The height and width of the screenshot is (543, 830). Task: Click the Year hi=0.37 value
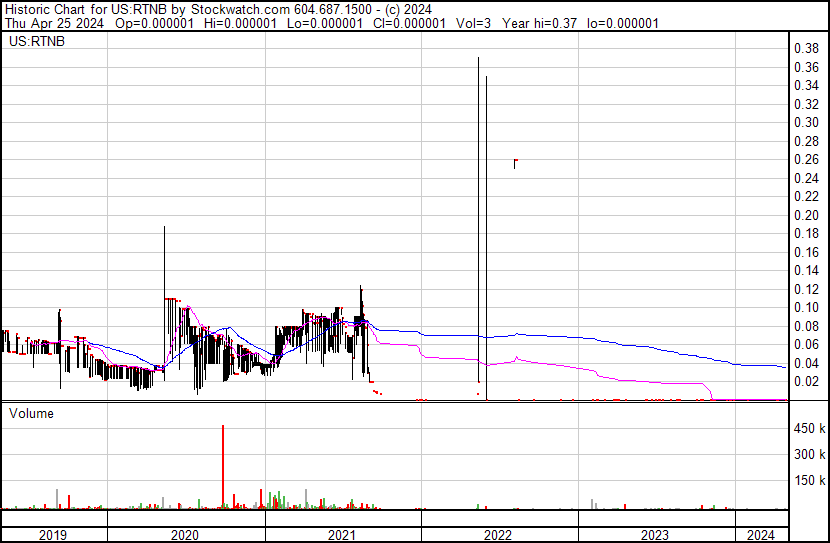tap(539, 23)
